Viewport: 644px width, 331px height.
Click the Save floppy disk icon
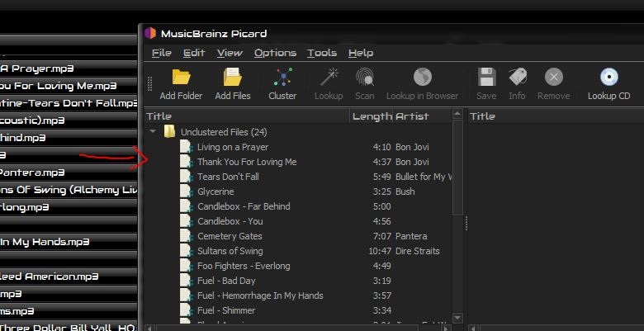coord(486,78)
